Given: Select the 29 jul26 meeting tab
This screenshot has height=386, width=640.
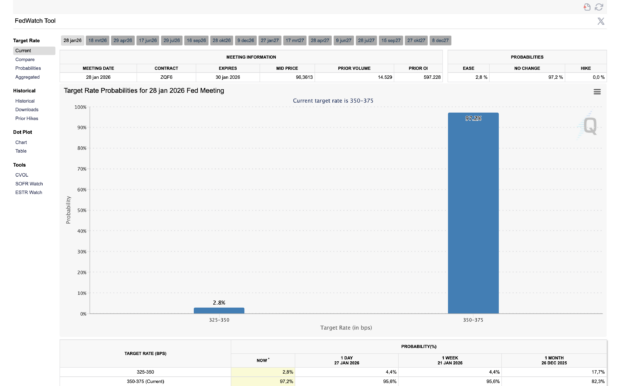Looking at the screenshot, I should coord(172,40).
